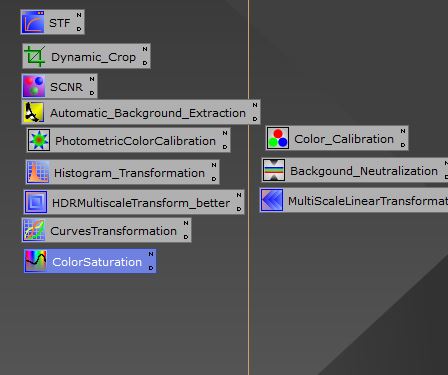
Task: Click the N marker on PhotometricColorCalibration
Action: click(x=225, y=133)
